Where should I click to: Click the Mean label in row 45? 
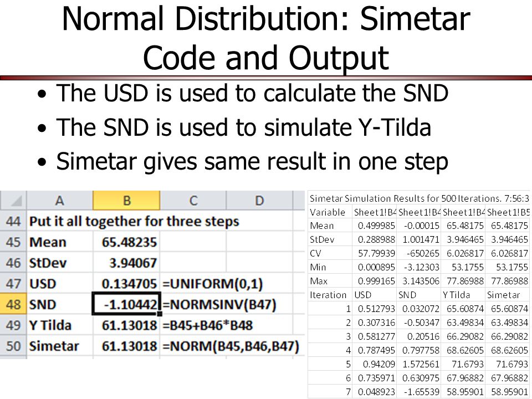click(48, 242)
